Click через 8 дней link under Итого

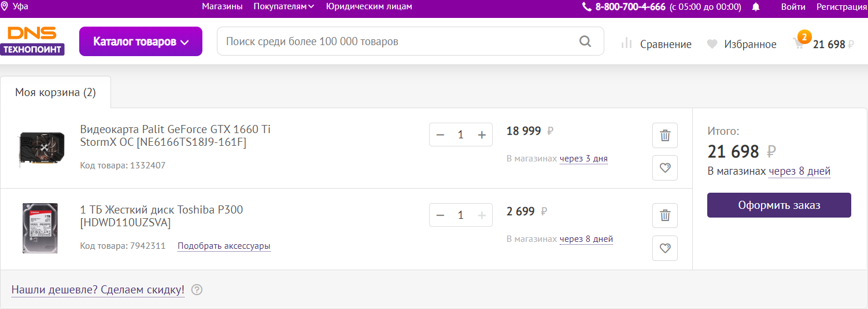(x=800, y=171)
